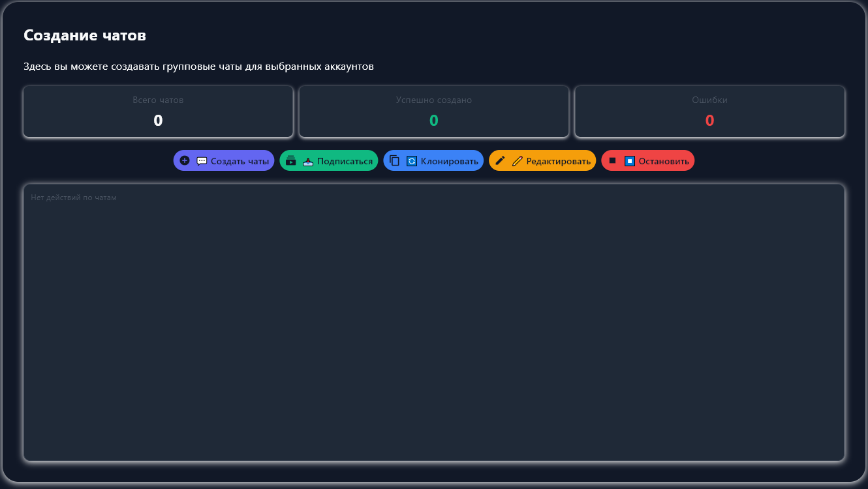The image size is (868, 489).
Task: Stop the process via Остановить label
Action: click(664, 161)
